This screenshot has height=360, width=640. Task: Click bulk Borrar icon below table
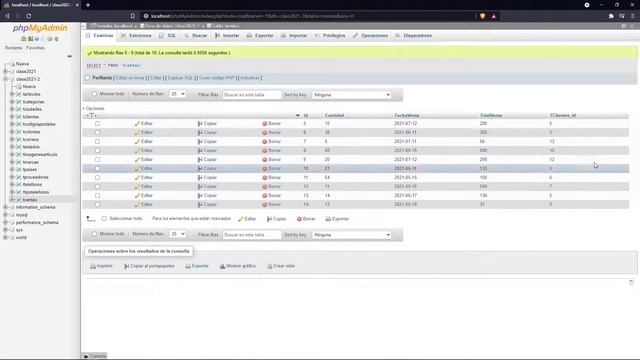coord(299,219)
